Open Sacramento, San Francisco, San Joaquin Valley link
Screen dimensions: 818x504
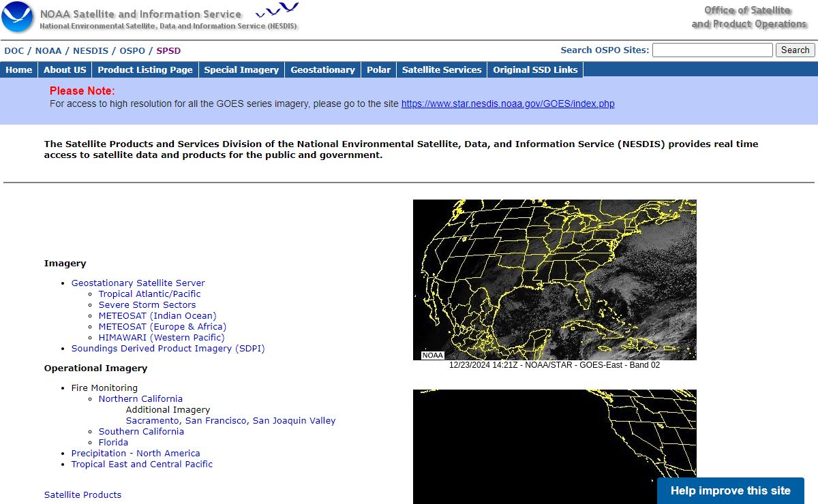coord(230,421)
